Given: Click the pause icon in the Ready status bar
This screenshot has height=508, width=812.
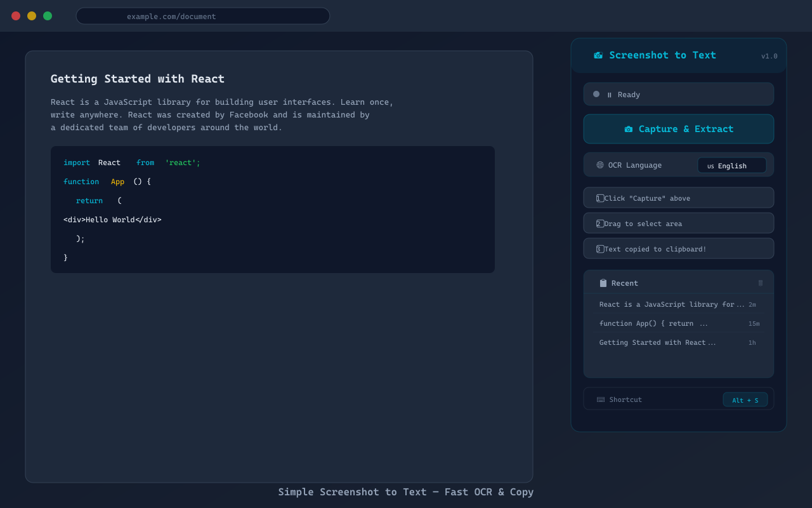Looking at the screenshot, I should pyautogui.click(x=610, y=94).
